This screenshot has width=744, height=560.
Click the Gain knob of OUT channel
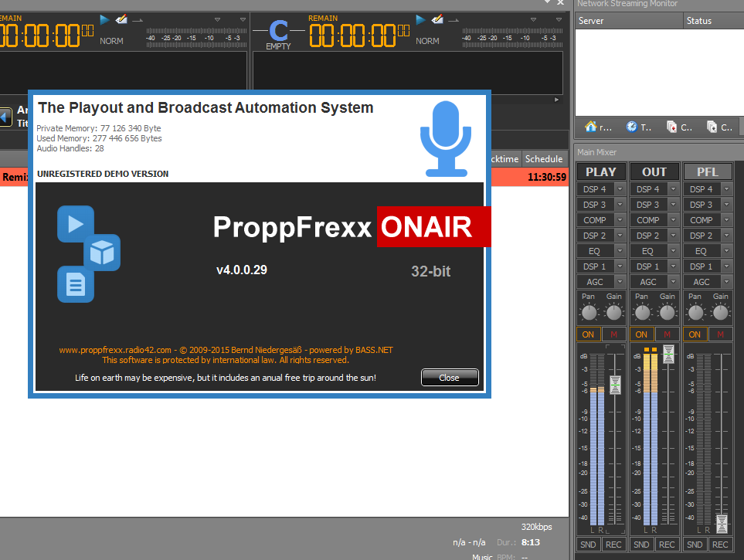[x=668, y=312]
